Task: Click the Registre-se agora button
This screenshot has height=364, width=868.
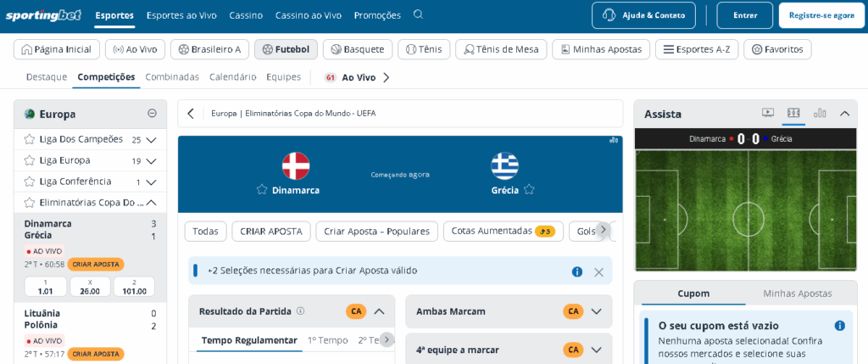Action: point(821,15)
